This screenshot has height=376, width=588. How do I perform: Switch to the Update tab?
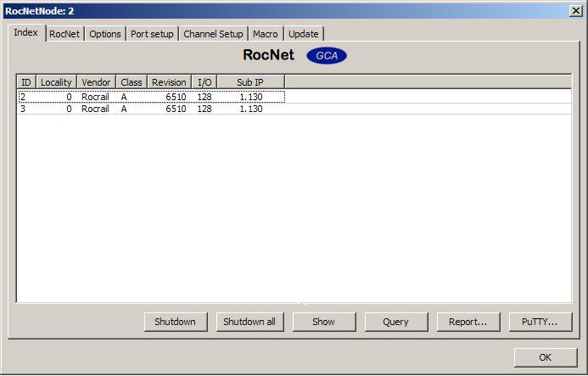303,34
